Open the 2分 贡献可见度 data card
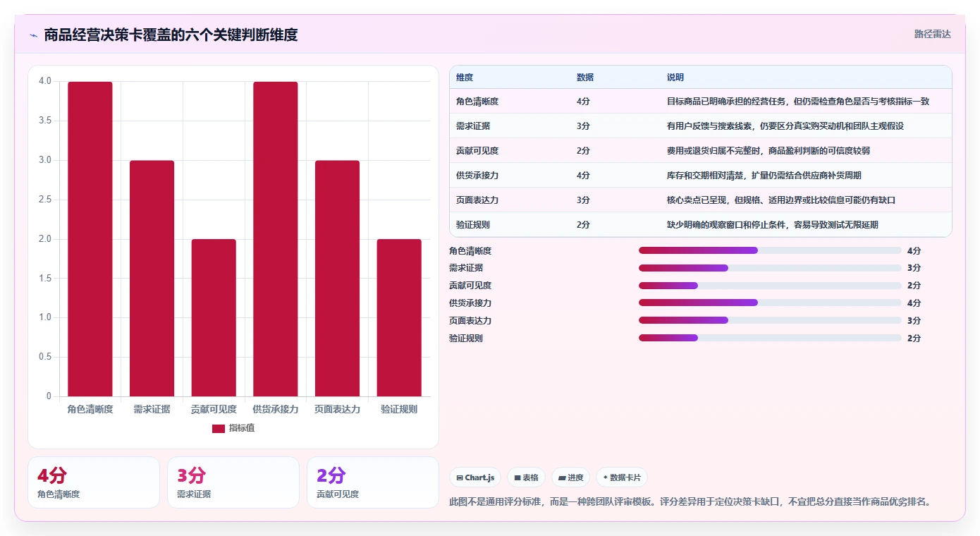The image size is (980, 536). tap(373, 482)
